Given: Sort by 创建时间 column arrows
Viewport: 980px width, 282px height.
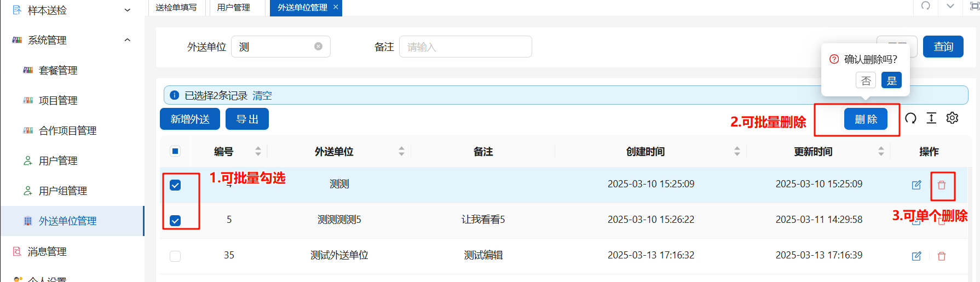Looking at the screenshot, I should point(737,151).
